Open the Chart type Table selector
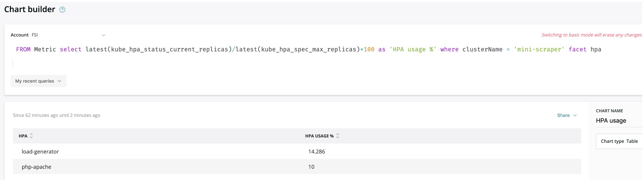 pos(619,141)
